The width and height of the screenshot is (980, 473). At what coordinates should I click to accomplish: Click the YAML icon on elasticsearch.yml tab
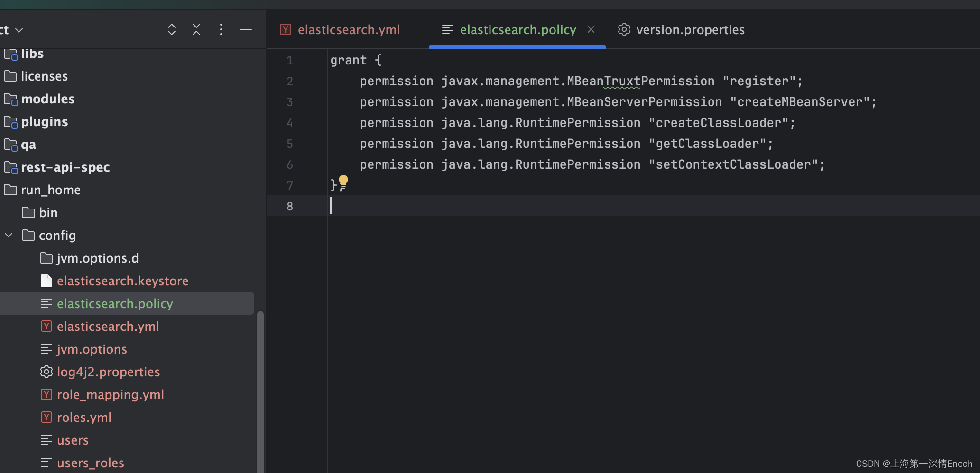286,29
